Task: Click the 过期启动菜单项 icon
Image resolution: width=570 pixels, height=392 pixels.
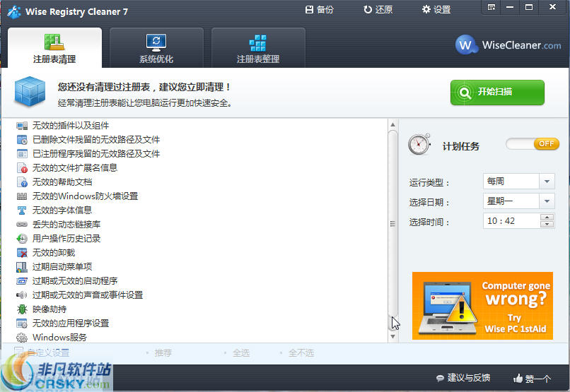Action: (x=22, y=267)
